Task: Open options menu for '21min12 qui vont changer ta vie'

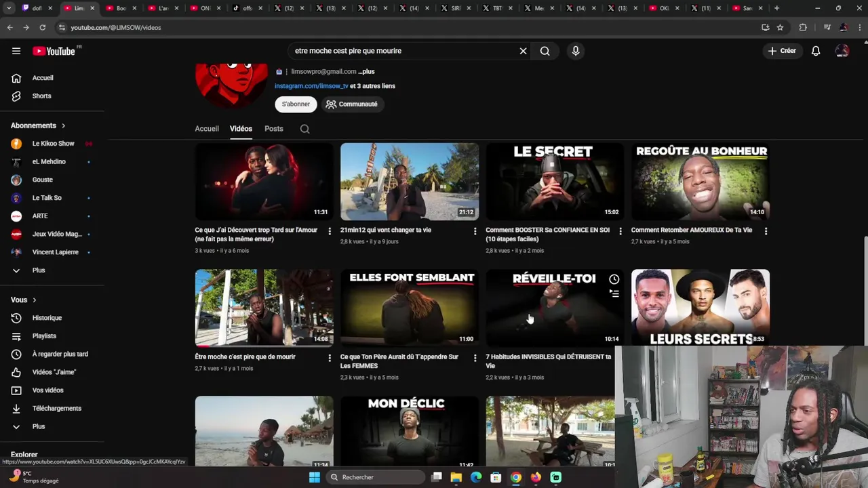Action: click(475, 231)
